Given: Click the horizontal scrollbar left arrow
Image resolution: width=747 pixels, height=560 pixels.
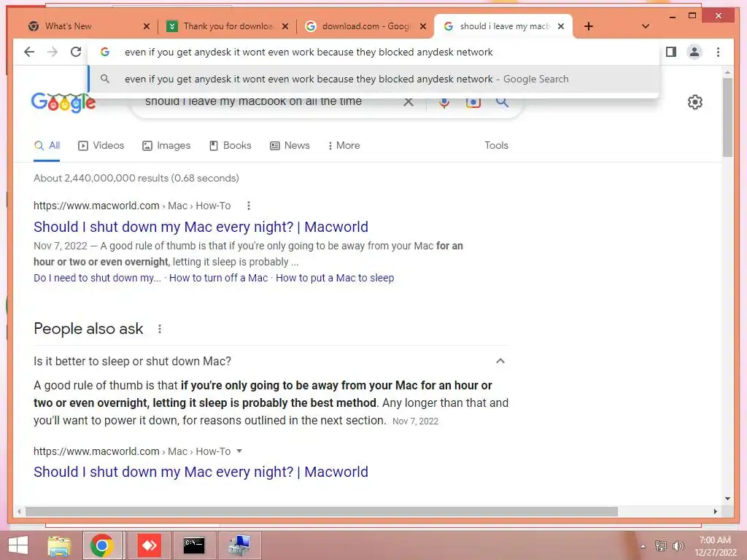Looking at the screenshot, I should pos(18,511).
